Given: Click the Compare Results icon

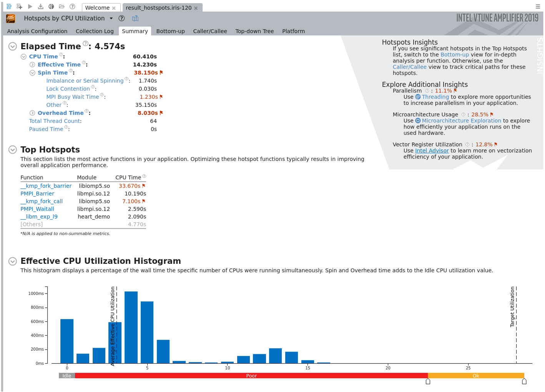Looking at the screenshot, I should pyautogui.click(x=51, y=7).
